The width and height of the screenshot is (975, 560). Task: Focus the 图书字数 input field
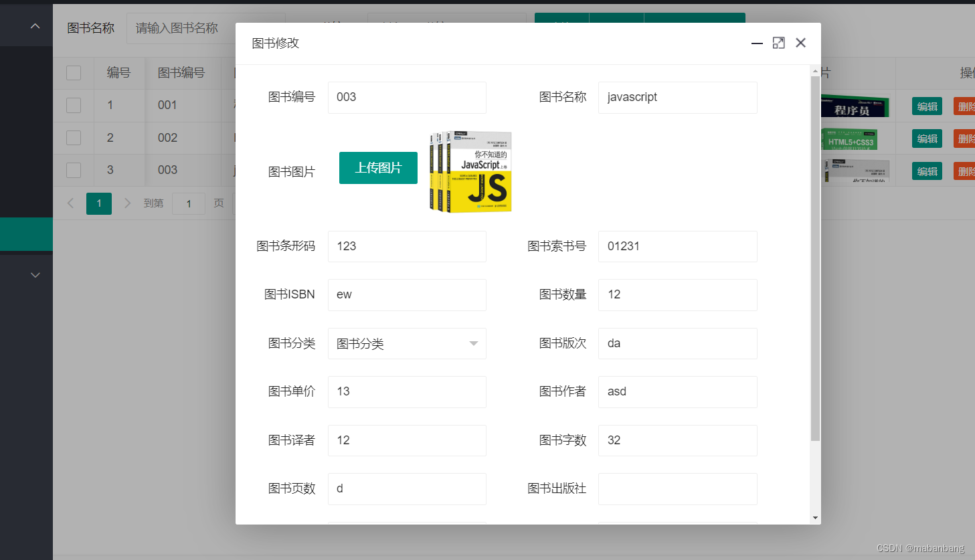click(x=677, y=440)
